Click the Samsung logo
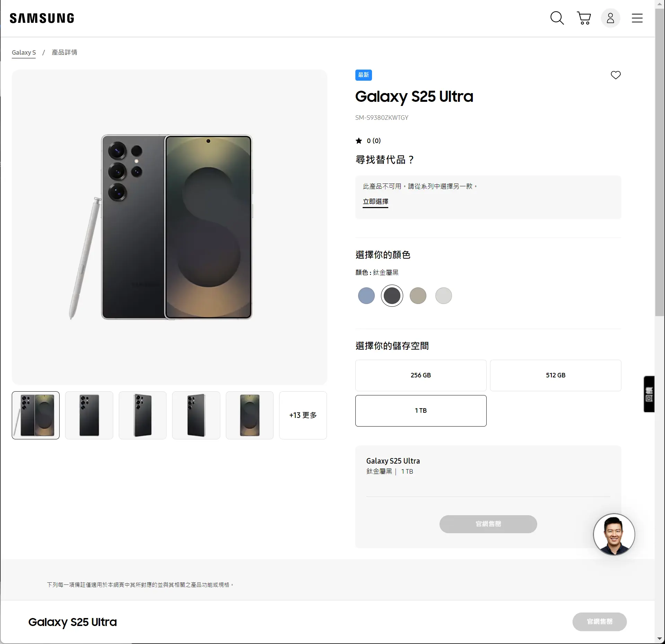 click(42, 18)
